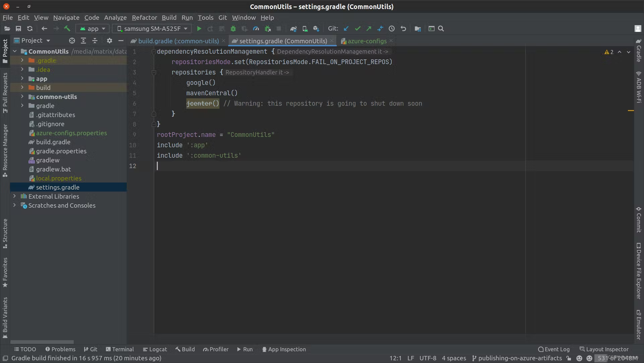Push commits with the green Git arrow

[369, 29]
